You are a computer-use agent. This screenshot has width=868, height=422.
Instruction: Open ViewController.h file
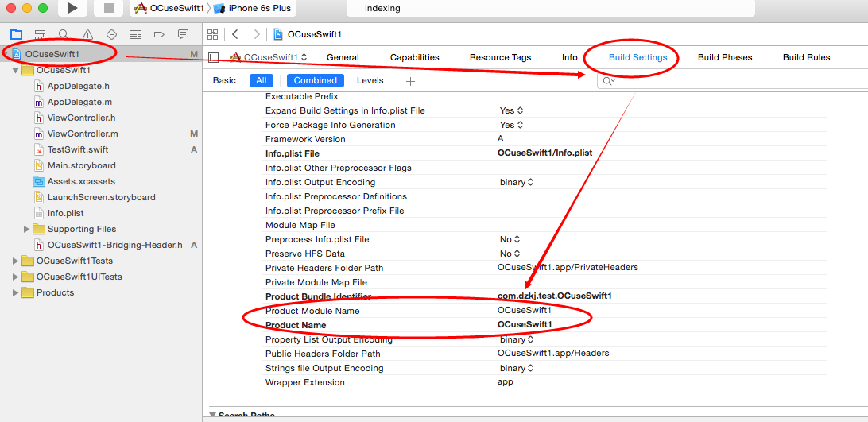pyautogui.click(x=81, y=118)
